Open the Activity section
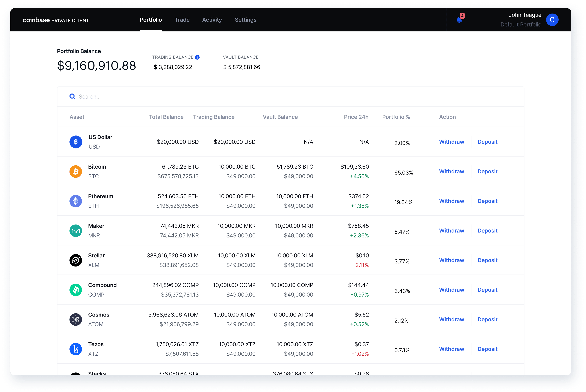This screenshot has width=586, height=392. click(212, 20)
